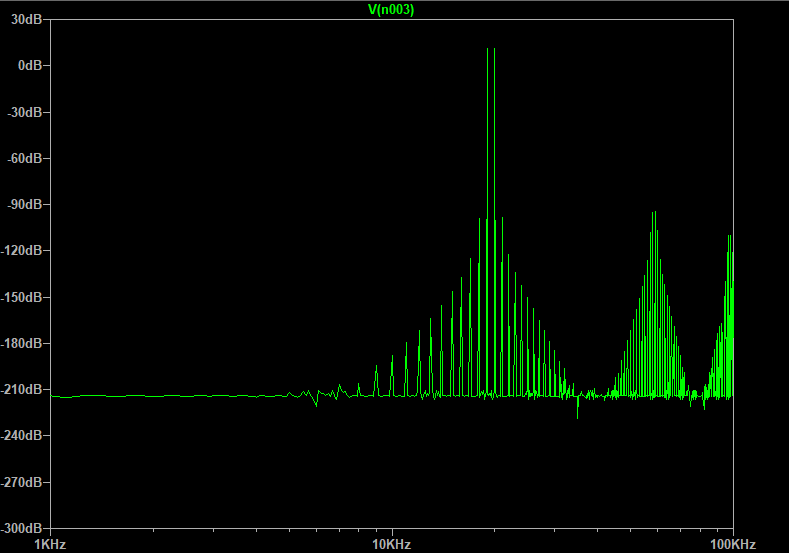Click the 0dB axis label
This screenshot has width=789, height=553.
30,65
